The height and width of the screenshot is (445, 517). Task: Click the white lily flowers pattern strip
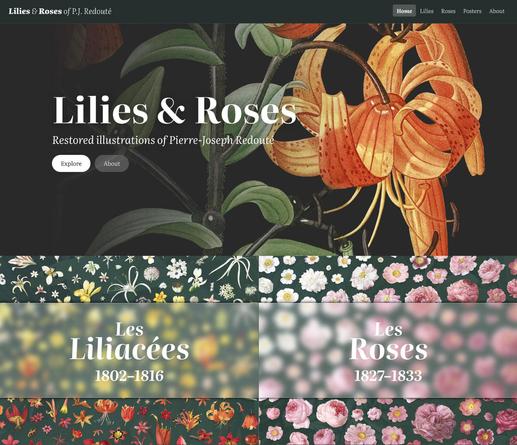click(129, 279)
